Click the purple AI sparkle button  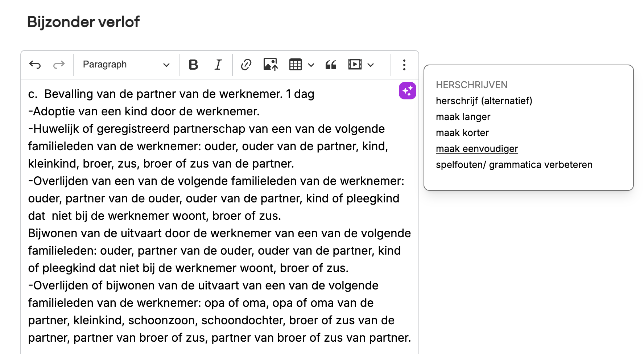pyautogui.click(x=408, y=91)
